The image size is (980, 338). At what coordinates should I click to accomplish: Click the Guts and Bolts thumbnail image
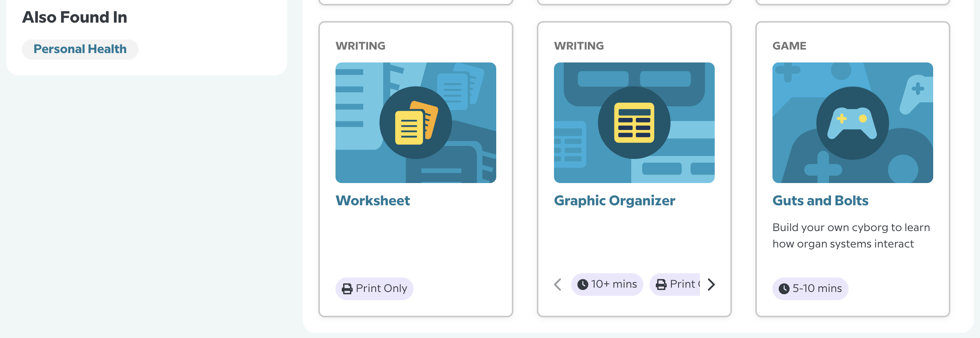point(853,123)
